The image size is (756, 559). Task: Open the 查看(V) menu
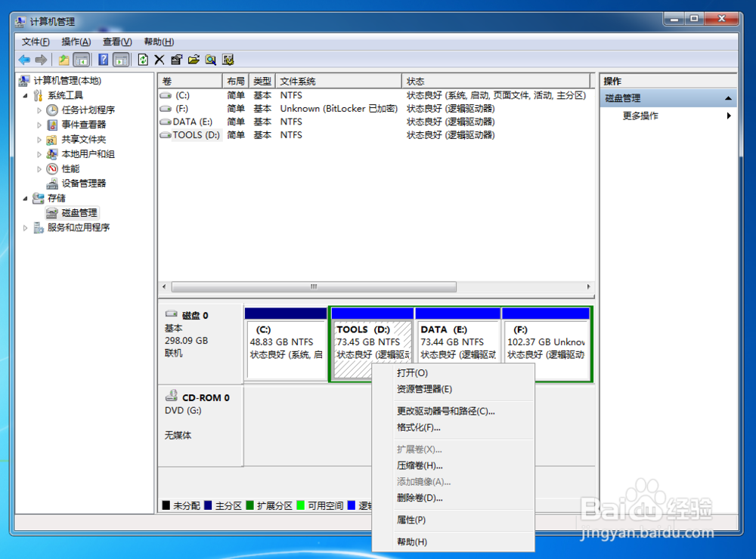117,42
